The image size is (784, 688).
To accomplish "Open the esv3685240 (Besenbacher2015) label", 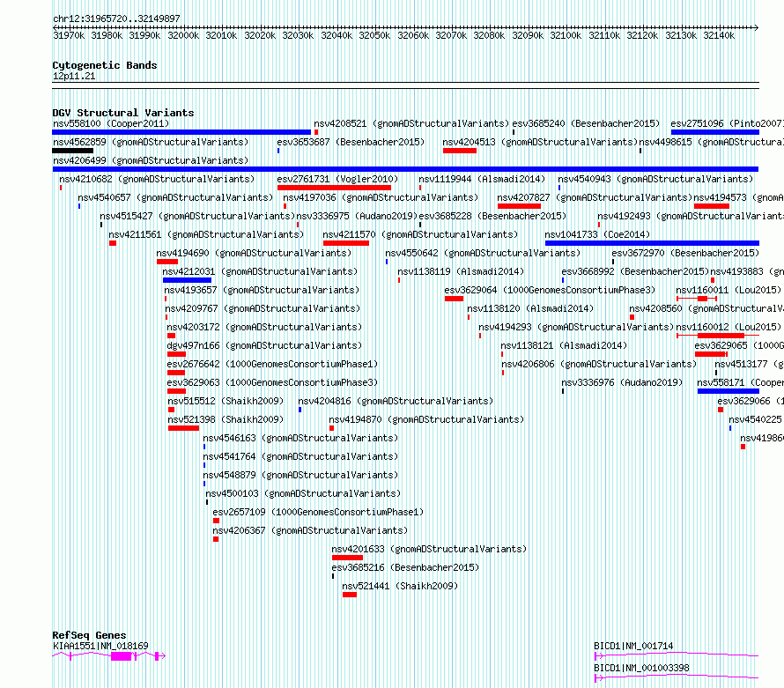I will pos(586,123).
